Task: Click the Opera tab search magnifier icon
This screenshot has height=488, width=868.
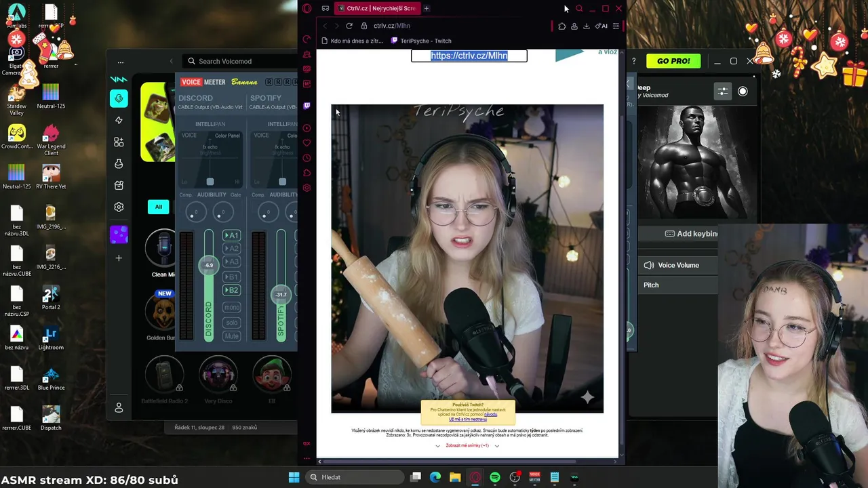Action: 579,9
